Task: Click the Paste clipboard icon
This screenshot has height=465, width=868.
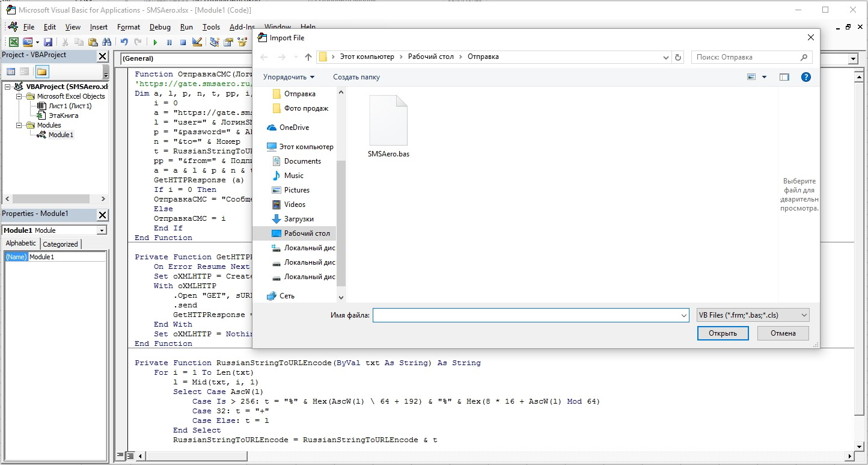Action: click(93, 42)
